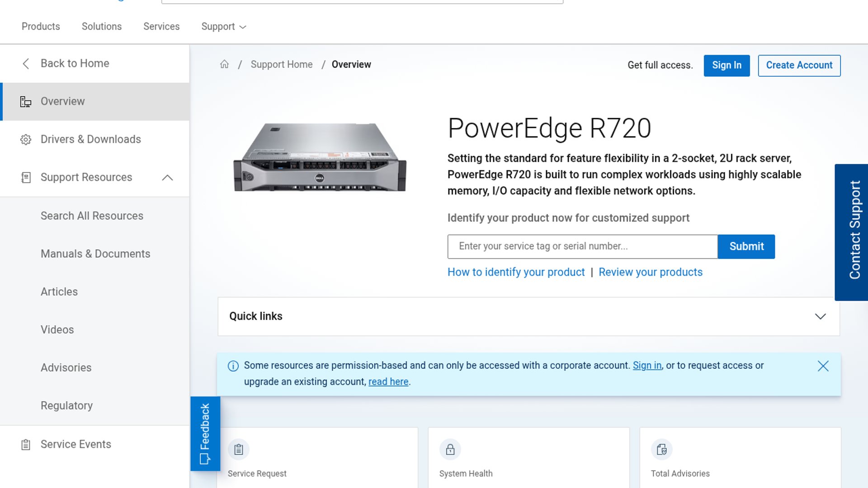Focus the service tag input field
Screen dimensions: 868x488
click(582, 247)
